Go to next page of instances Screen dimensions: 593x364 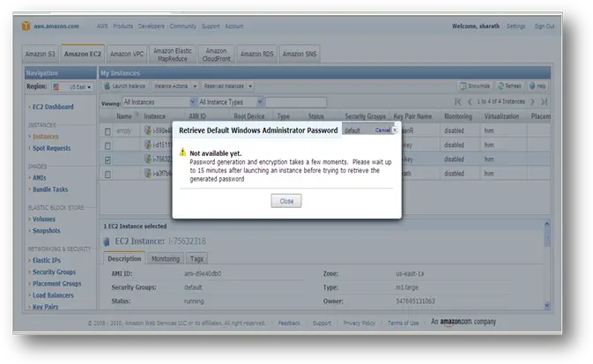pos(532,101)
